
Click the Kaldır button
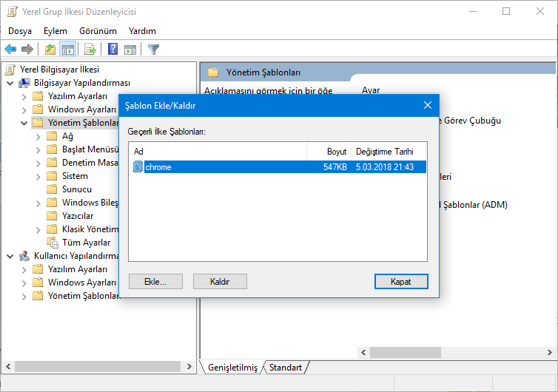point(220,281)
